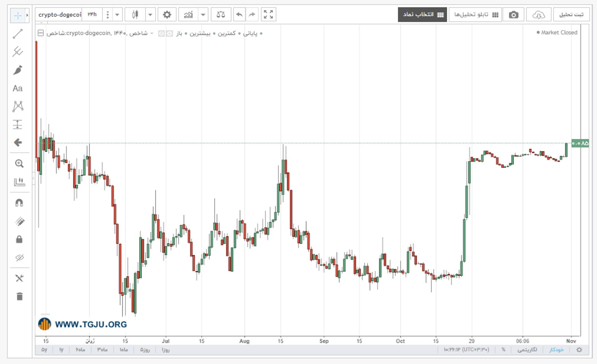Screen dimensions: 597x364
Task: Toggle the auto خودکار scale
Action: tap(556, 350)
